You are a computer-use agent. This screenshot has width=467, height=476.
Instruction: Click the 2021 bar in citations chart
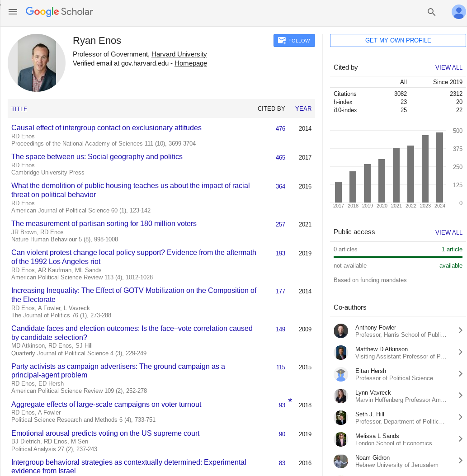pos(396,175)
